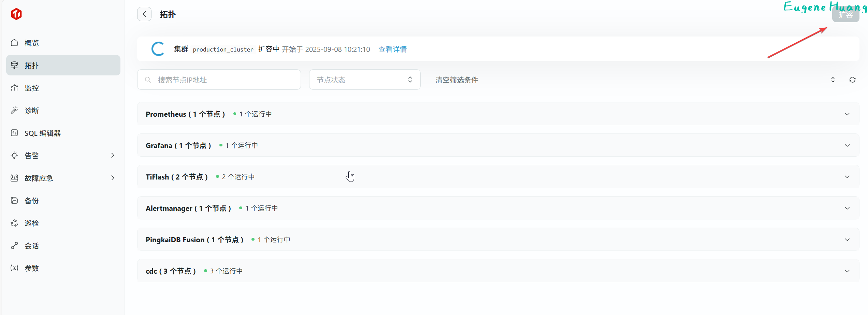
Task: Click the red logo icon in sidebar
Action: click(16, 14)
